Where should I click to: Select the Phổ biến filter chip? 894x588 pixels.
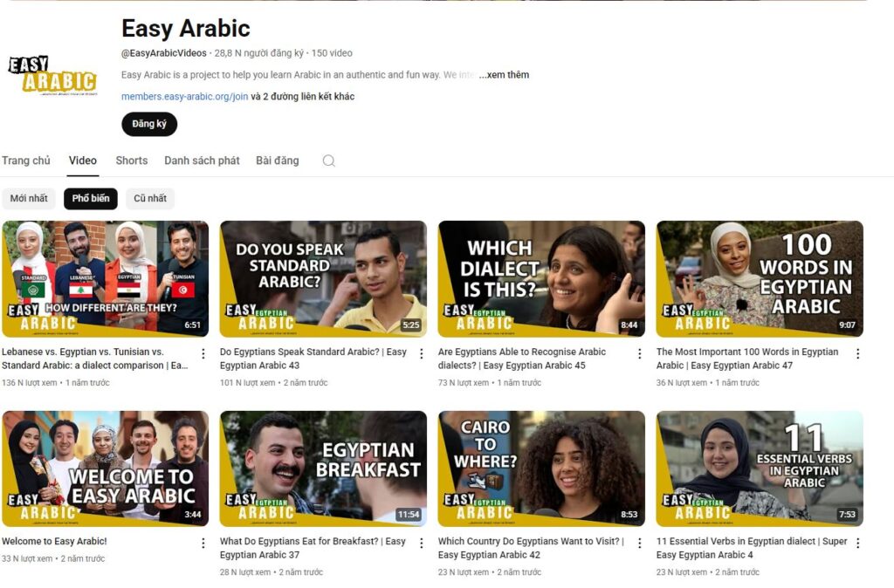[91, 198]
